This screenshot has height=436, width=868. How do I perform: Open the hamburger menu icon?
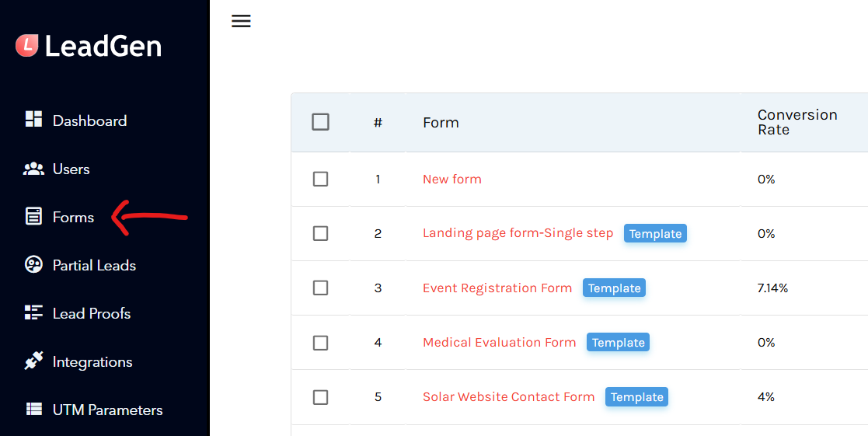coord(241,21)
